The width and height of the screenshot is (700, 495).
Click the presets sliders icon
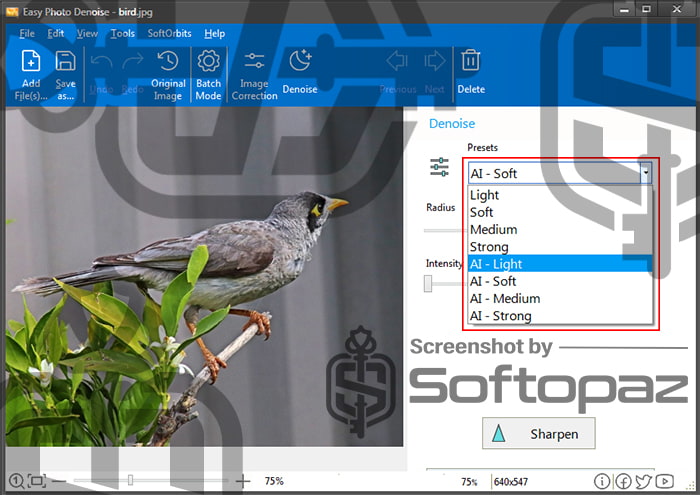click(440, 167)
